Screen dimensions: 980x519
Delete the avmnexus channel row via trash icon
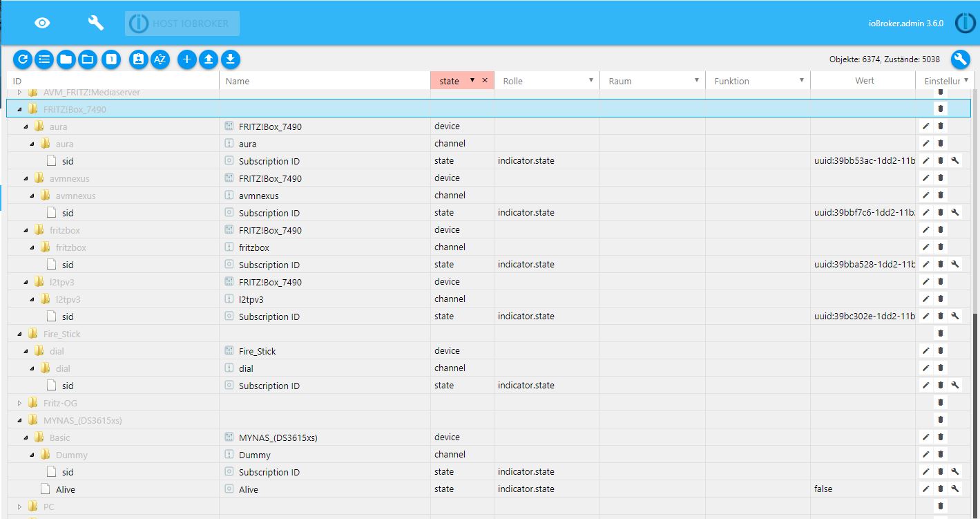coord(941,195)
